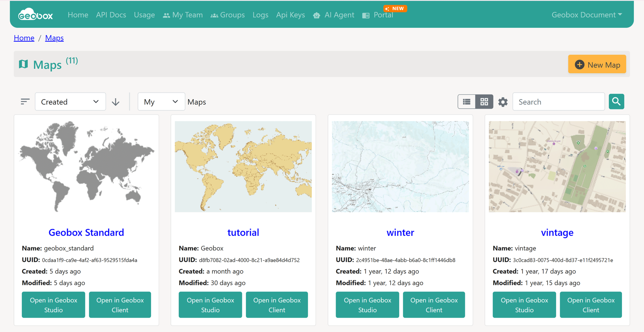The image size is (644, 332).
Task: Open vintage map in Geobox Studio
Action: point(524,305)
